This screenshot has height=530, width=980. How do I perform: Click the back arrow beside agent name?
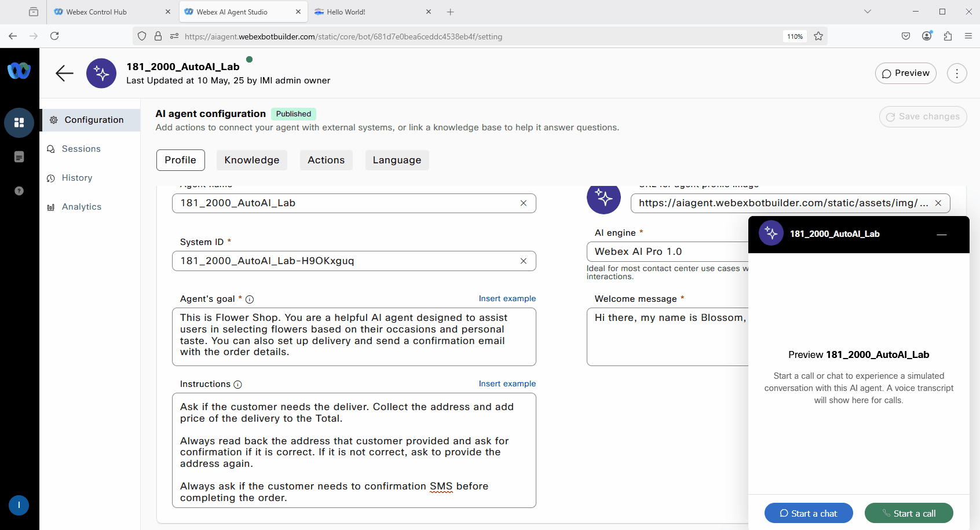click(64, 73)
